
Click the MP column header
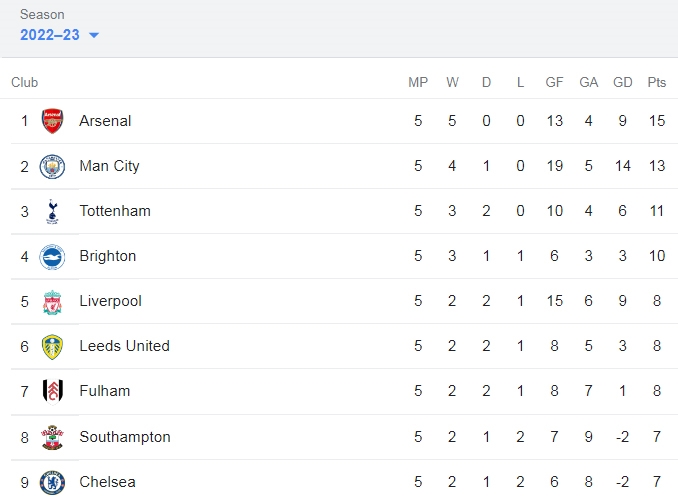[418, 82]
